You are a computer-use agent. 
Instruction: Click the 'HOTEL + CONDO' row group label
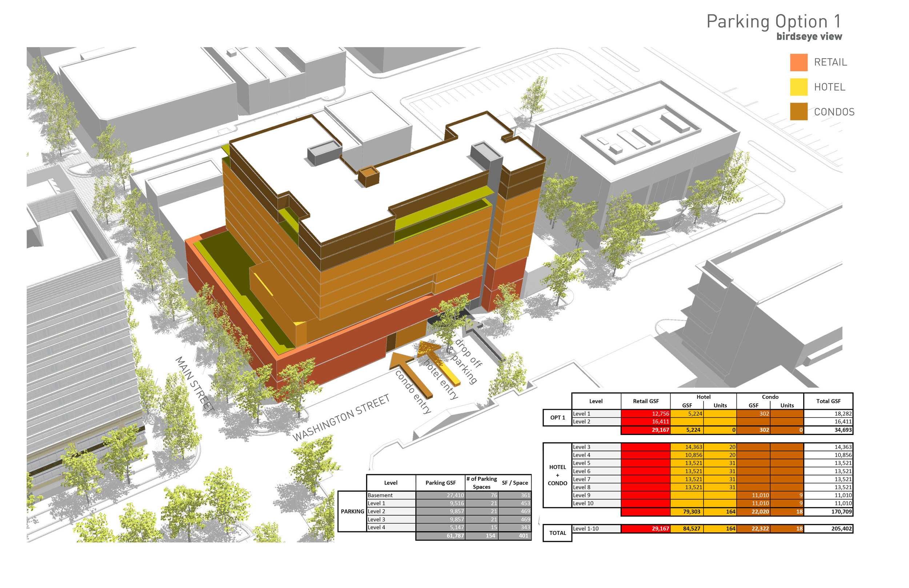pos(557,475)
